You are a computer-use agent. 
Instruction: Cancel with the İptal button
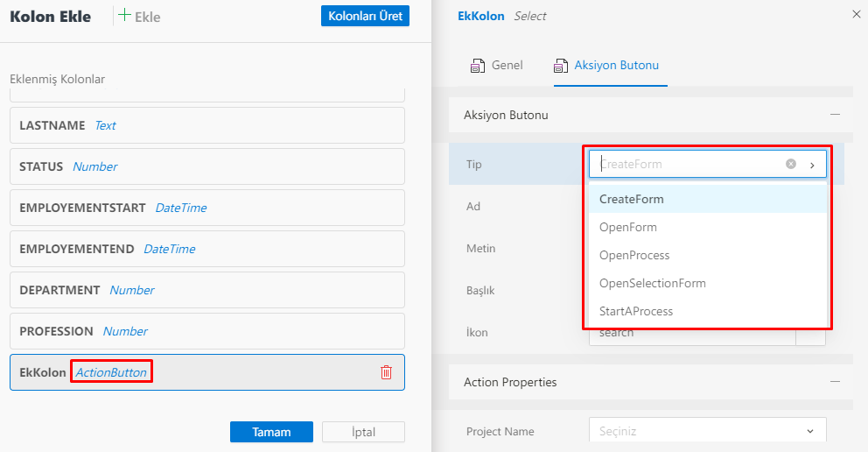363,432
